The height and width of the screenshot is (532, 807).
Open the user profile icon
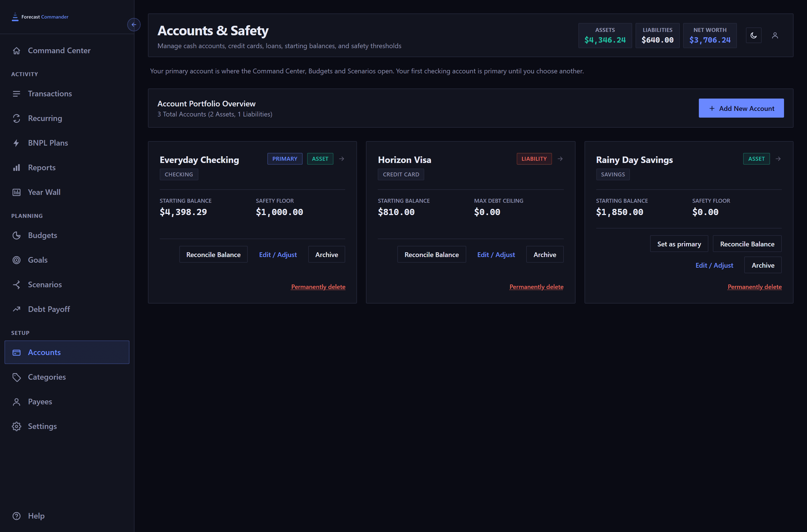pyautogui.click(x=775, y=35)
